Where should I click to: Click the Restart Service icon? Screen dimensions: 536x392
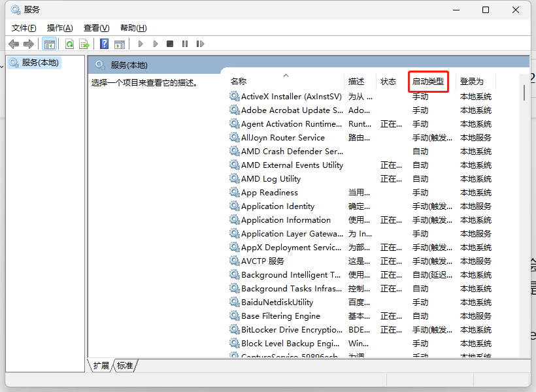tap(201, 43)
